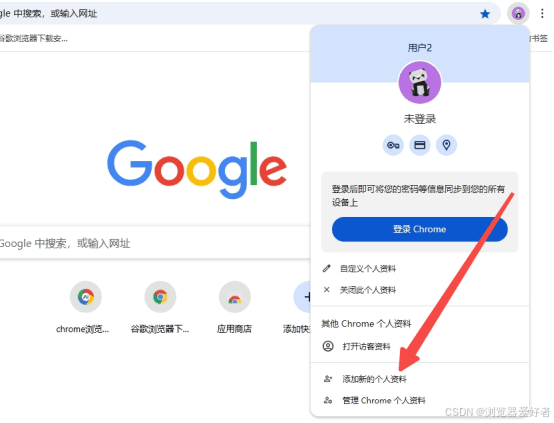554x423 pixels.
Task: Click the manage-people icon beside 管理 Chrome 个人资料
Action: (328, 400)
